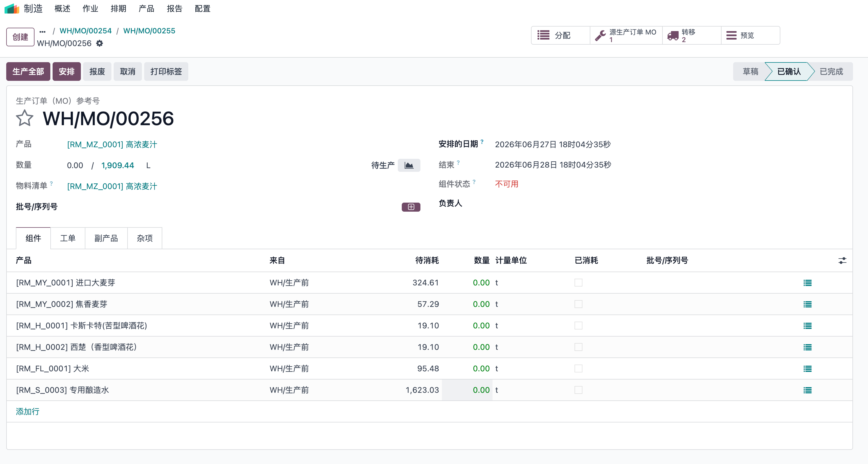Click the breadcrumb ellipsis icon
The width and height of the screenshot is (868, 464).
pos(42,32)
